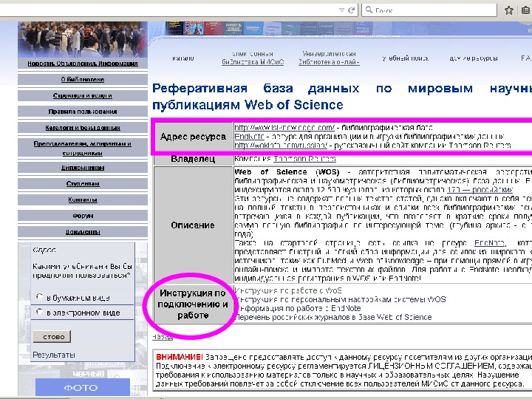Screen dimensions: 532x399
Task: Open 'Каталоги и базы данных' sidebar item
Action: point(83,128)
